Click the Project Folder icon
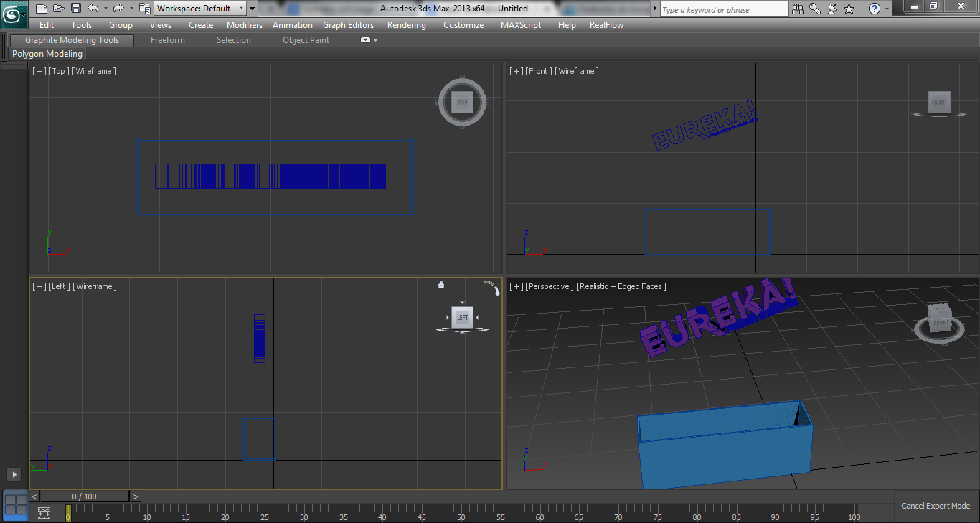Screen dimensions: 980x523 144,9
